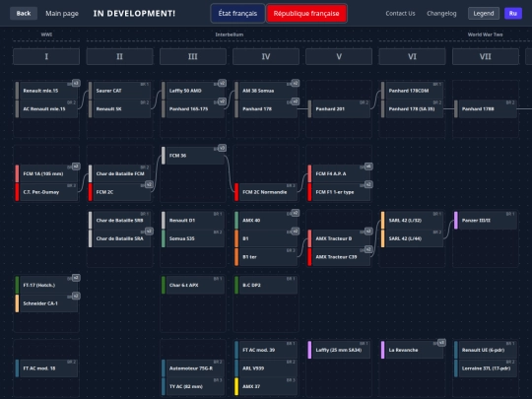Open the Laffly 50 AMD card

(x=193, y=91)
